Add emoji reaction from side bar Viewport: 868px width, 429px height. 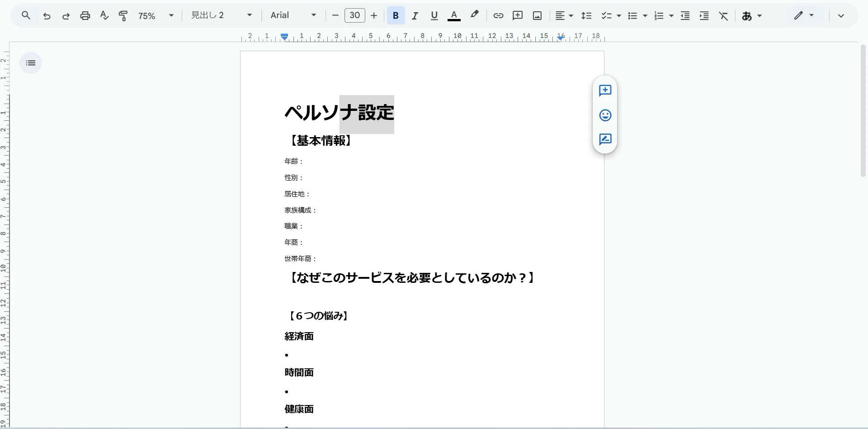point(605,115)
